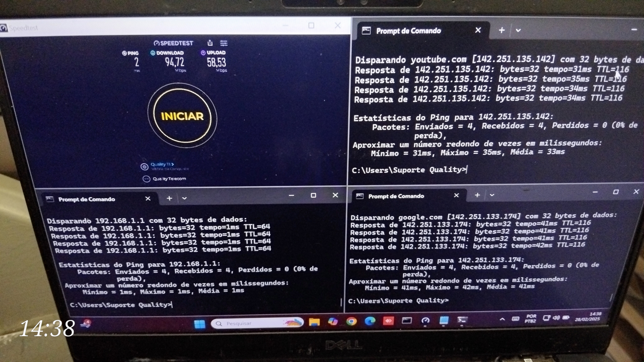This screenshot has height=362, width=644.
Task: Select the Prompt de Comando tab pinging youtube.com
Action: tap(408, 31)
